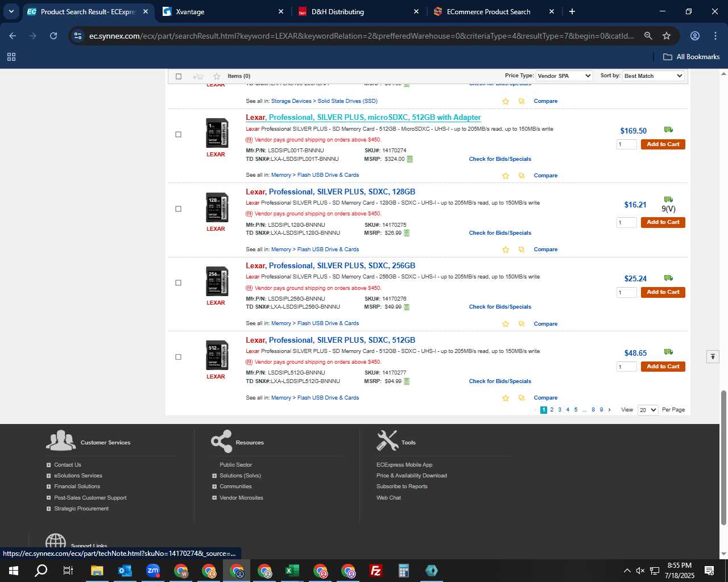
Task: Go to page 9 of results
Action: (601, 410)
